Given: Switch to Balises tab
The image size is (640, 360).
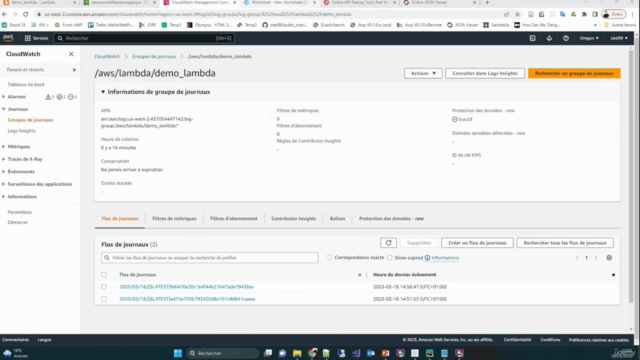Looking at the screenshot, I should [x=337, y=219].
